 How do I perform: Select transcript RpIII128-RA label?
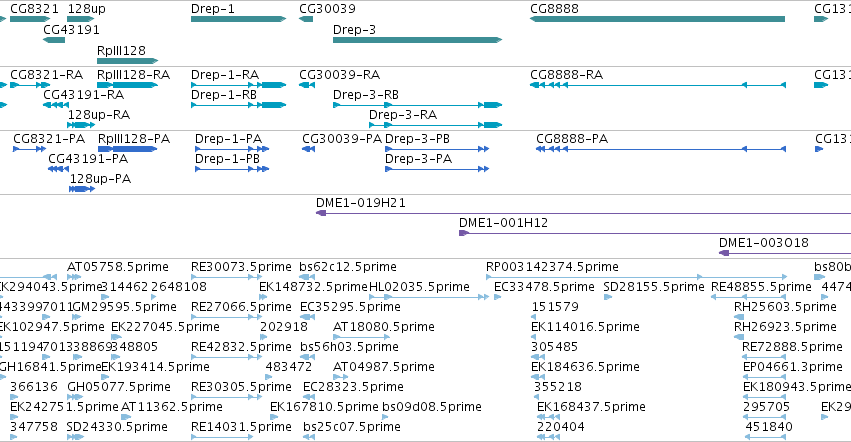pos(134,74)
